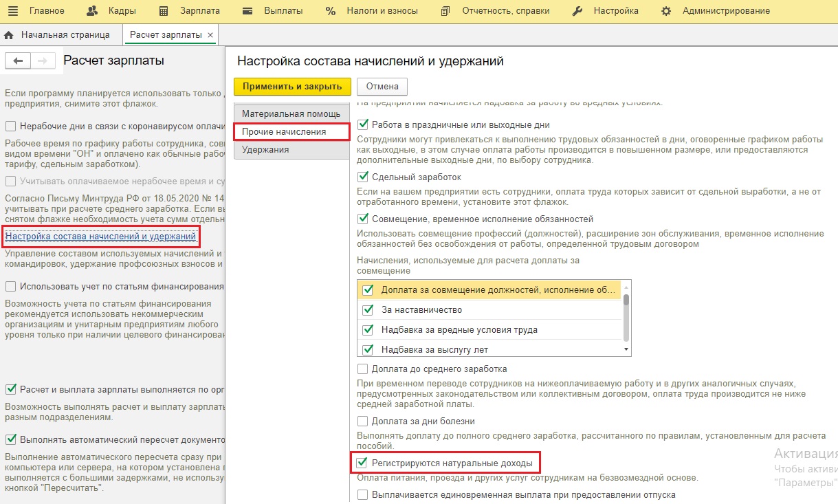Toggle Расчет и выплата зарплаты выполняется checkbox
838x504 pixels.
[10, 389]
